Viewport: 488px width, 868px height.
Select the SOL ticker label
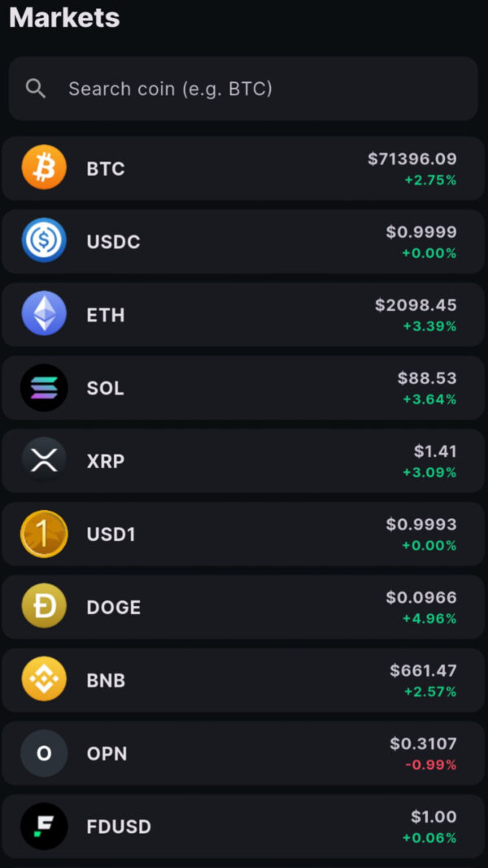[x=106, y=388]
